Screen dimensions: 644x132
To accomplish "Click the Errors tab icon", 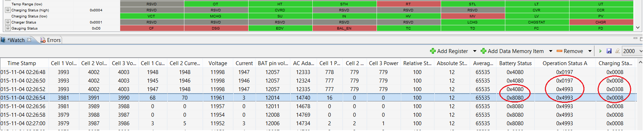I will pos(43,40).
